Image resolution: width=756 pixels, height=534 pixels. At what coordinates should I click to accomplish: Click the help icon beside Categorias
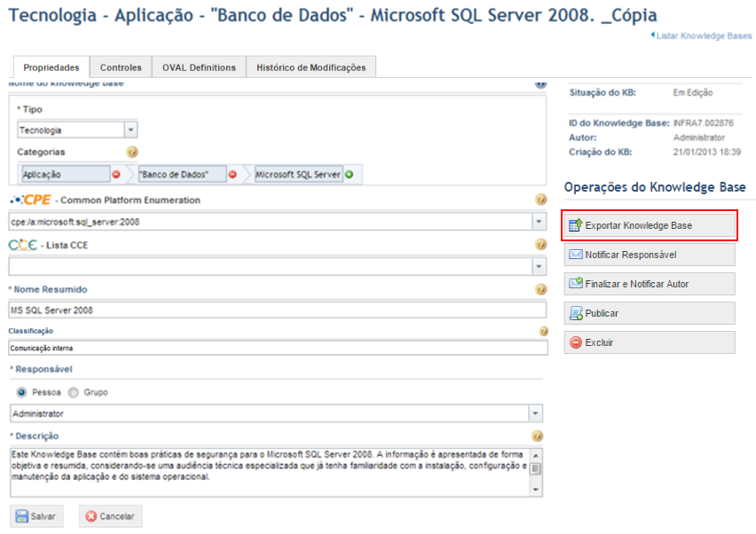132,153
